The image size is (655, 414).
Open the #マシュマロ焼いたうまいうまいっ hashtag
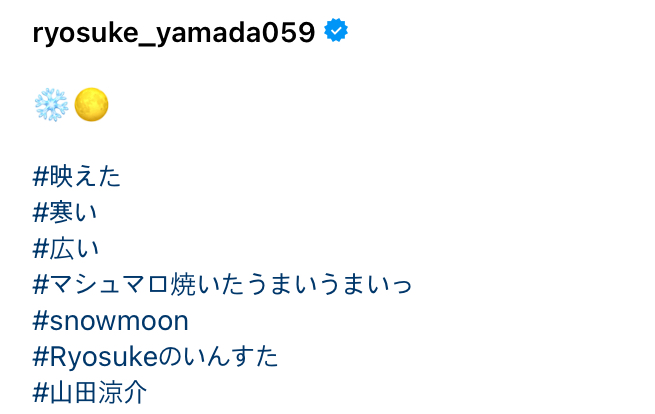coord(223,285)
